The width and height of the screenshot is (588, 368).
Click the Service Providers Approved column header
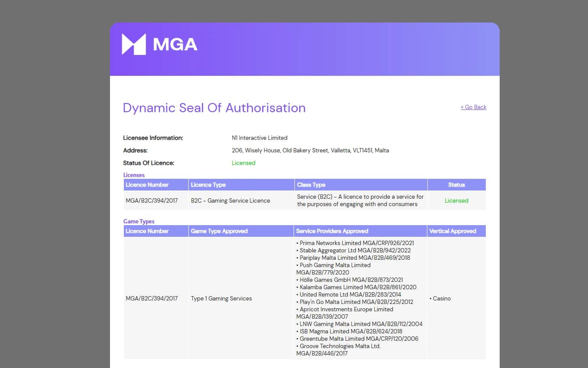tap(332, 231)
